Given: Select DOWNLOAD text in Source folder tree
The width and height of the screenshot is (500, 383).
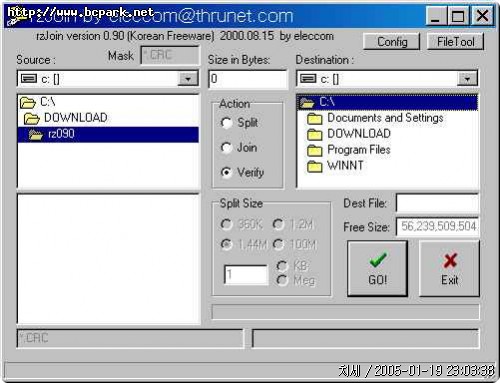Looking at the screenshot, I should [76, 118].
